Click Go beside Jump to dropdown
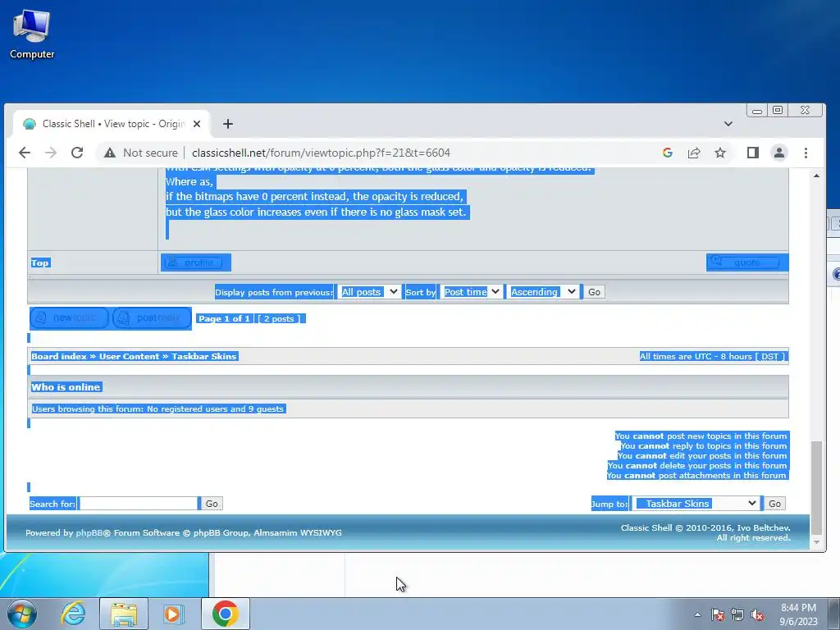This screenshot has width=840, height=630. (774, 504)
